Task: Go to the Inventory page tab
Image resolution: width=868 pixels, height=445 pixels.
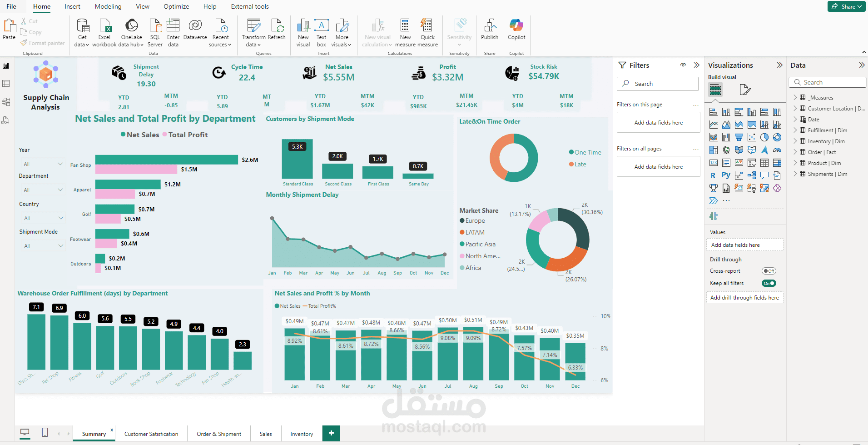Action: point(302,434)
